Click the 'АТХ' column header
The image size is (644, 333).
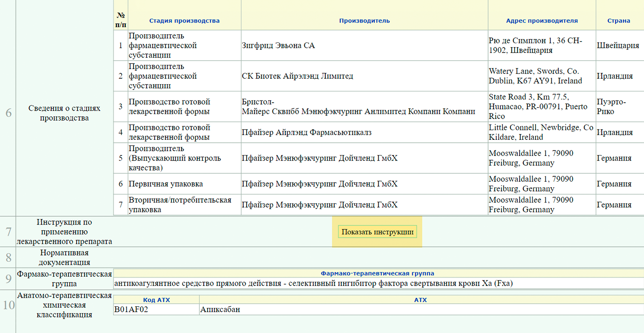(x=421, y=300)
